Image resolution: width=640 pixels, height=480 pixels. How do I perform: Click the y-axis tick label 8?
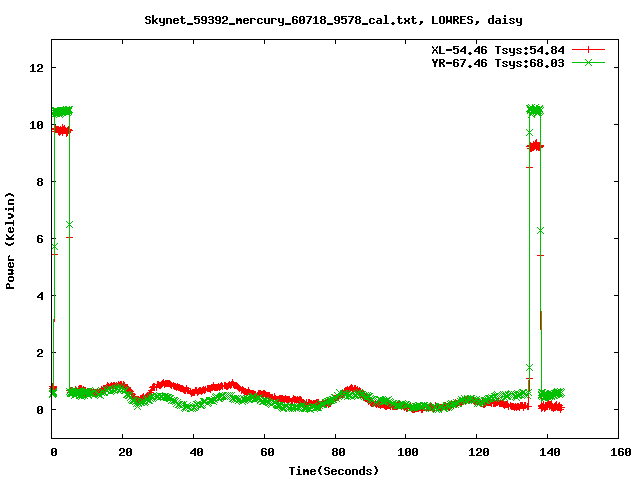pos(40,182)
